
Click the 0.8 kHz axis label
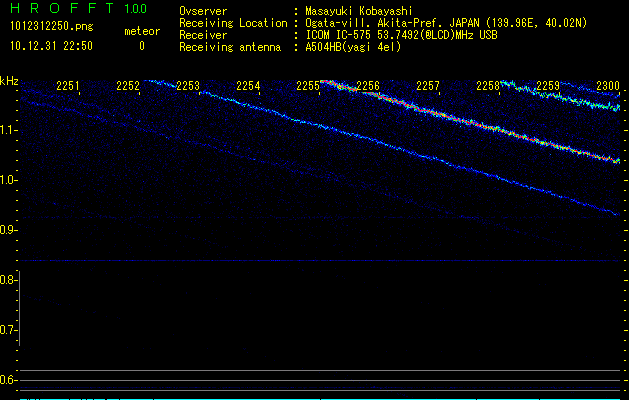(8, 280)
